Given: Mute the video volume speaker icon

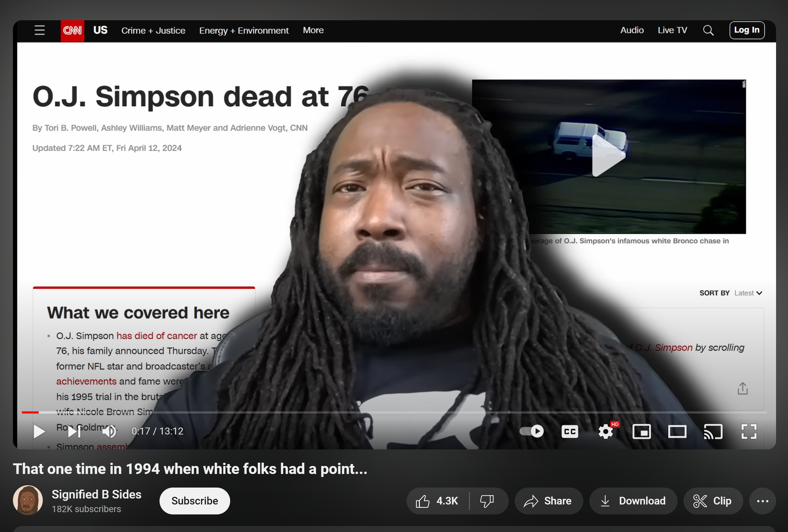Looking at the screenshot, I should (109, 431).
